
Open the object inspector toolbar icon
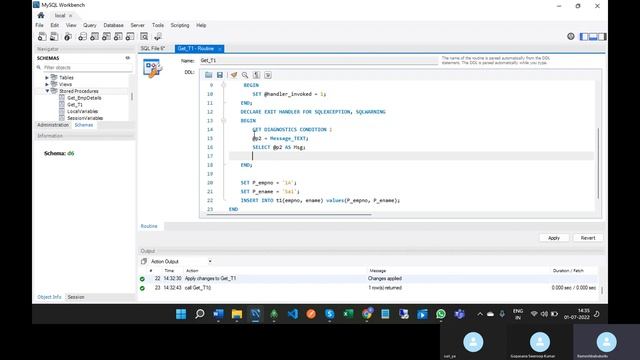click(x=68, y=37)
